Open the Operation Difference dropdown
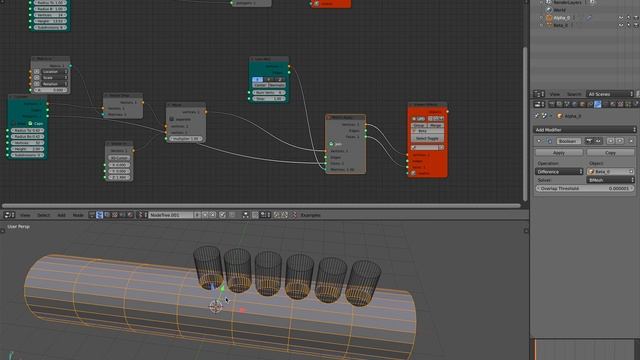The image size is (640, 360). coord(559,172)
